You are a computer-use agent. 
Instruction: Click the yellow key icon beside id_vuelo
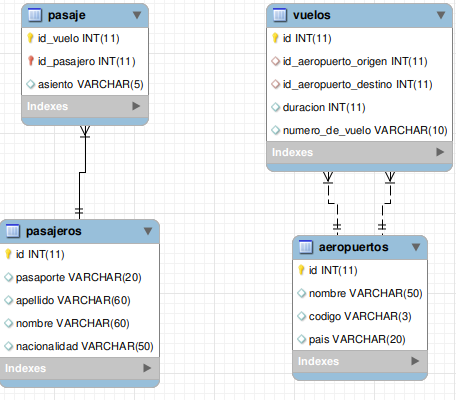click(30, 38)
